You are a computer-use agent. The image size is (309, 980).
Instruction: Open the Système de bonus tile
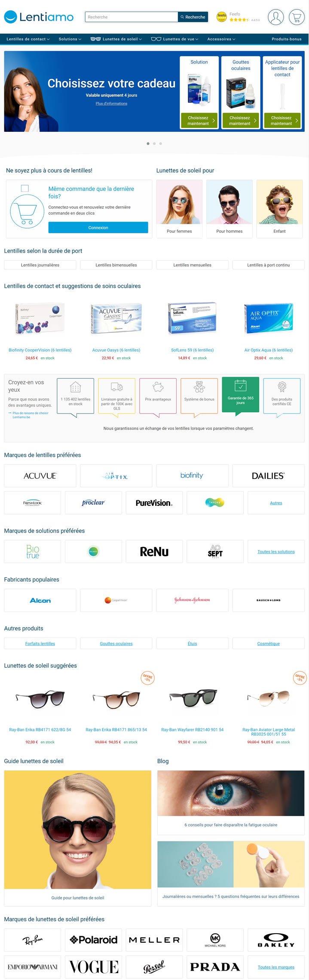click(199, 396)
